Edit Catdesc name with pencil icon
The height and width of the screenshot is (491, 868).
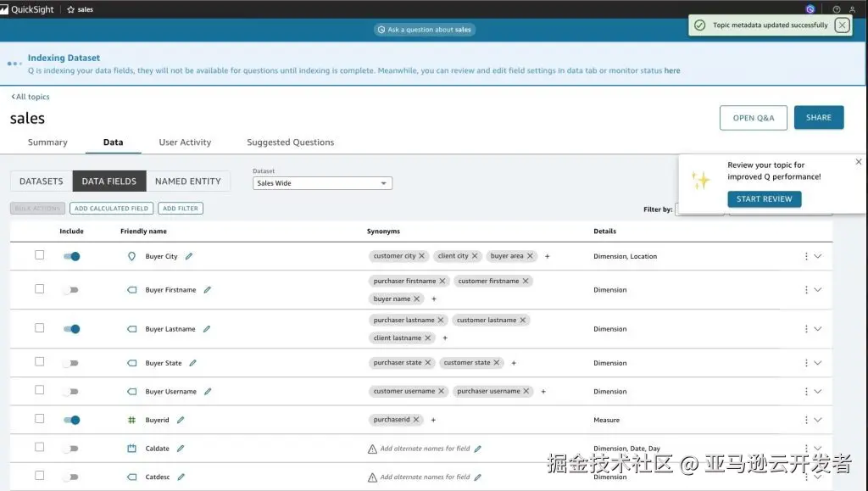click(181, 477)
